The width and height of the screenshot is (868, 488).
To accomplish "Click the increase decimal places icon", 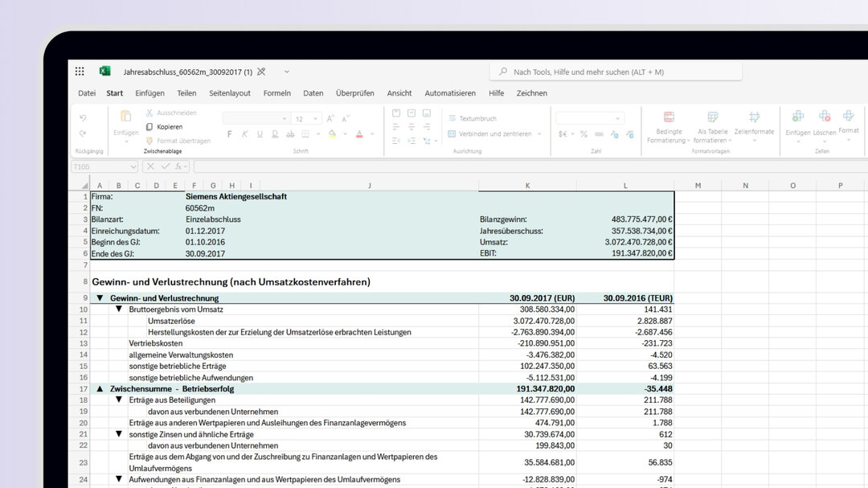I will click(630, 134).
